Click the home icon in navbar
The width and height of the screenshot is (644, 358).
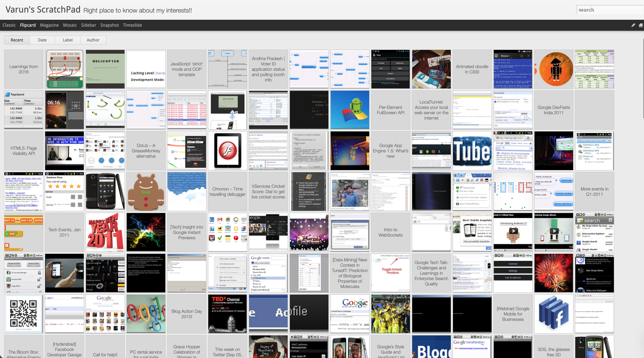tap(641, 25)
